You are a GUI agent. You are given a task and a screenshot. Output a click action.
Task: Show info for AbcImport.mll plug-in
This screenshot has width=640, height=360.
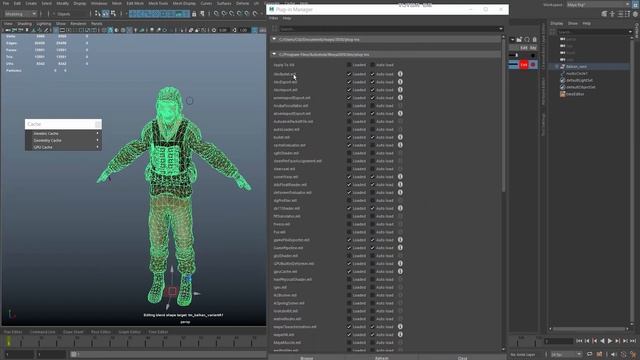click(400, 90)
